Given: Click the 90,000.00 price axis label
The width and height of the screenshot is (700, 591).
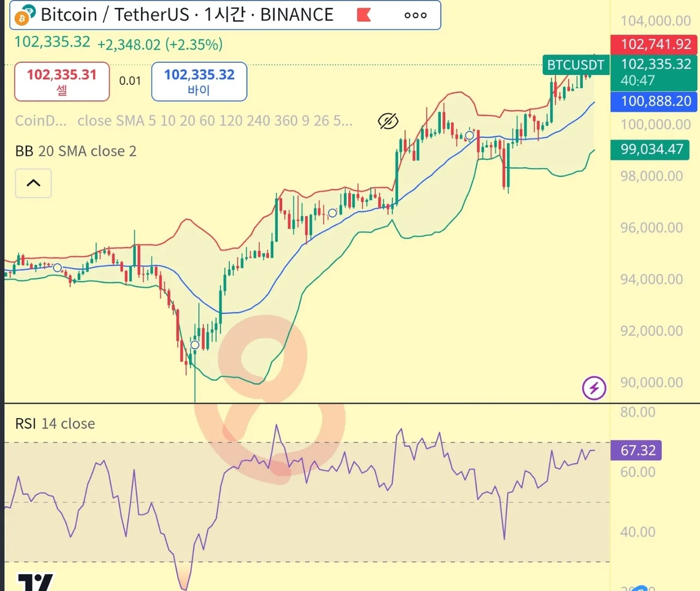Looking at the screenshot, I should (651, 383).
